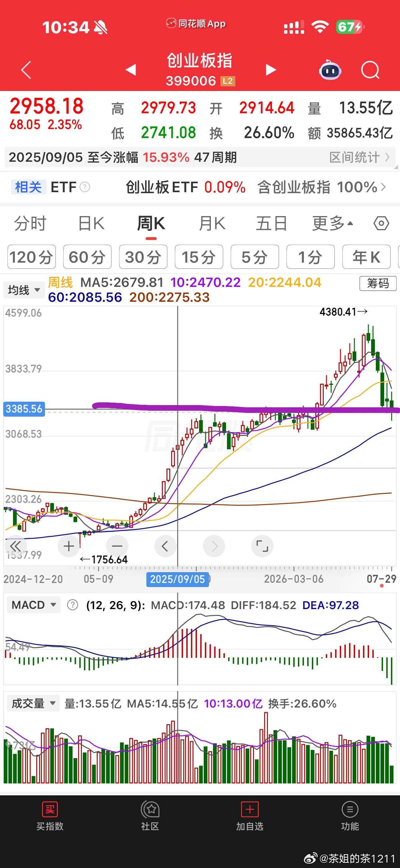Toggle the 筹码 chip distribution button
Viewport: 400px width, 868px height.
378,283
